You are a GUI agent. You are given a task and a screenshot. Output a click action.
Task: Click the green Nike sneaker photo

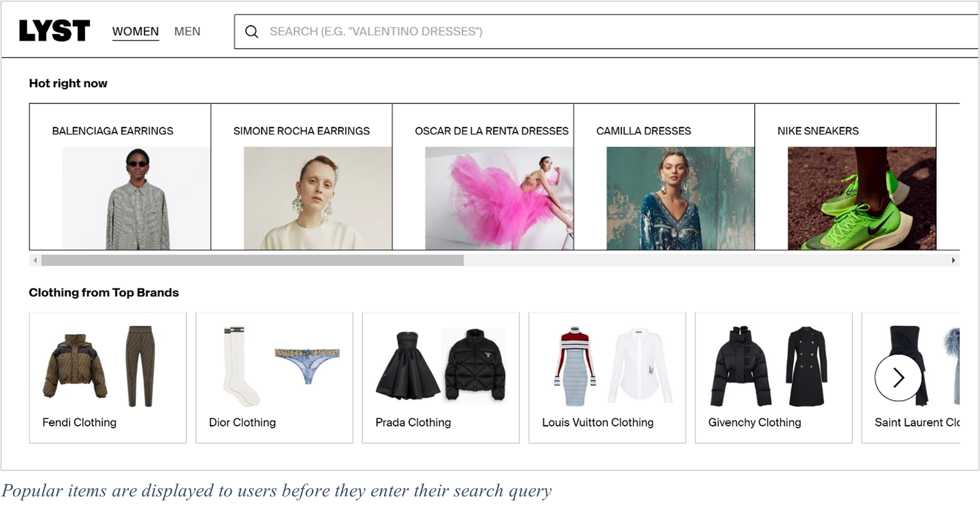862,198
